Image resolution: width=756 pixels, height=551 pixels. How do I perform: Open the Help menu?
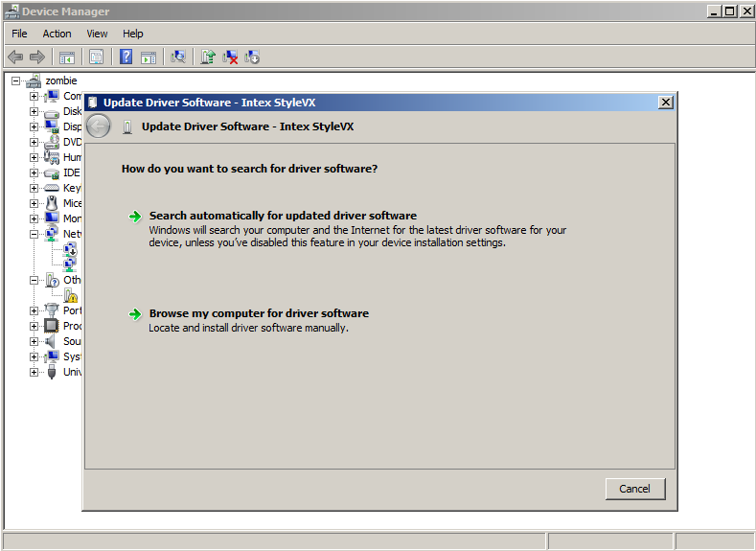132,34
